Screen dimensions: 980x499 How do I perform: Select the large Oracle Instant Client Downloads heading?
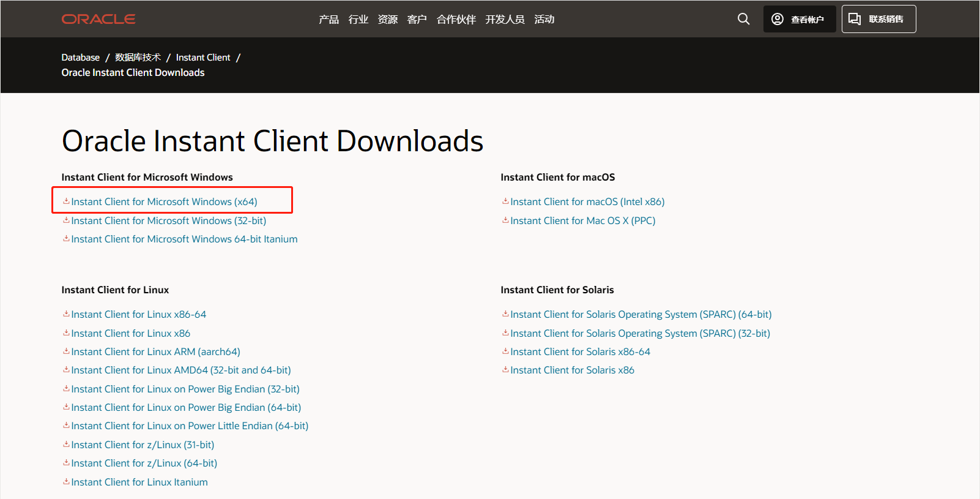pyautogui.click(x=273, y=141)
